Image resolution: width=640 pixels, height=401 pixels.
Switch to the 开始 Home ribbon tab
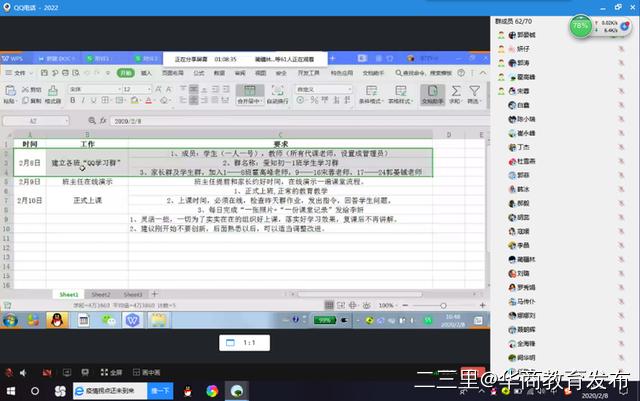[125, 73]
